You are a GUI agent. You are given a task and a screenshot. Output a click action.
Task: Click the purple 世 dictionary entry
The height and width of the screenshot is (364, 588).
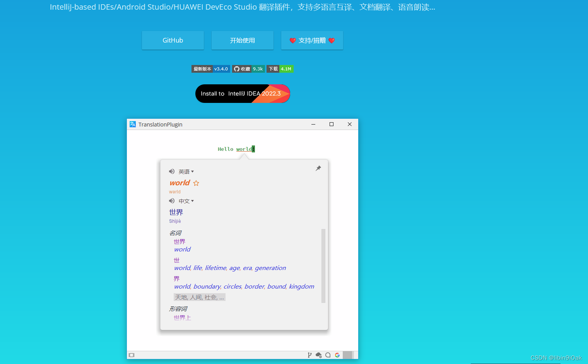point(177,260)
